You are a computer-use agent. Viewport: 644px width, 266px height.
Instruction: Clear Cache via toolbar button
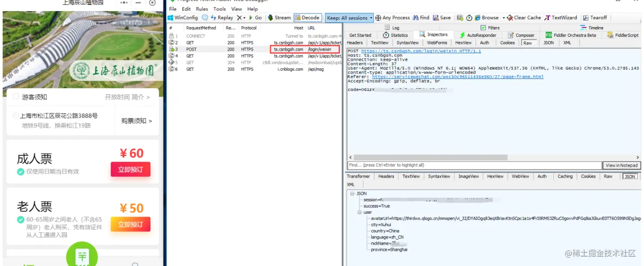coord(524,18)
